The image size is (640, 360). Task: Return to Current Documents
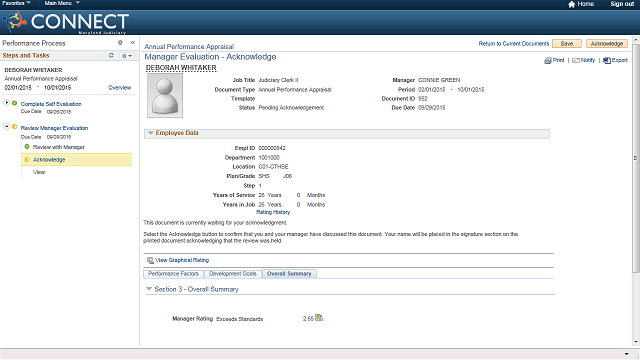point(513,44)
